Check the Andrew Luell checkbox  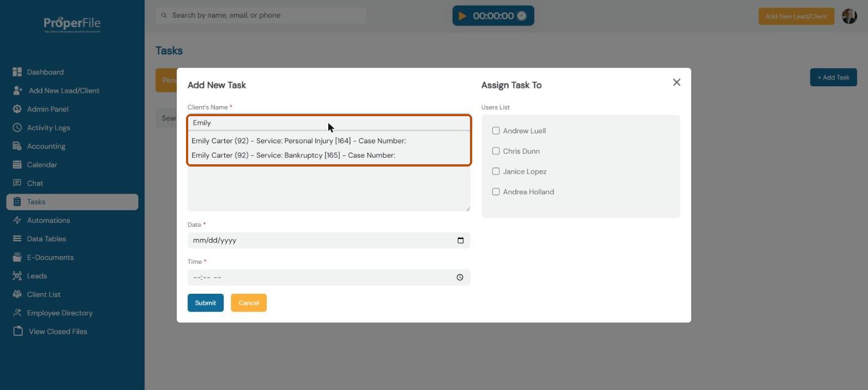pos(496,131)
